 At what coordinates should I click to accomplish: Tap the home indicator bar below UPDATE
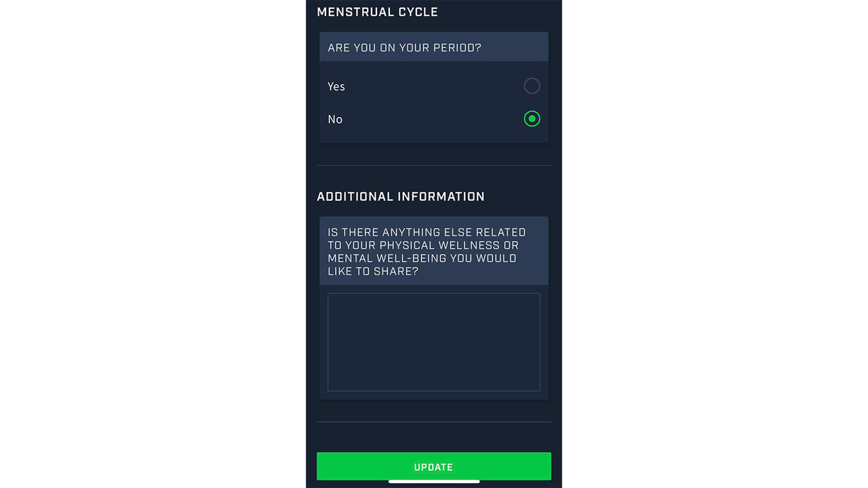pyautogui.click(x=434, y=482)
